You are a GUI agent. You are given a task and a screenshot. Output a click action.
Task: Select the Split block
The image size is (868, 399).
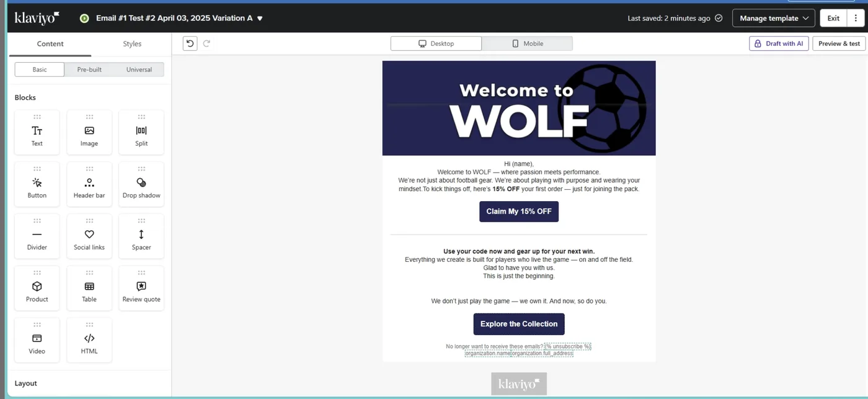coord(141,132)
